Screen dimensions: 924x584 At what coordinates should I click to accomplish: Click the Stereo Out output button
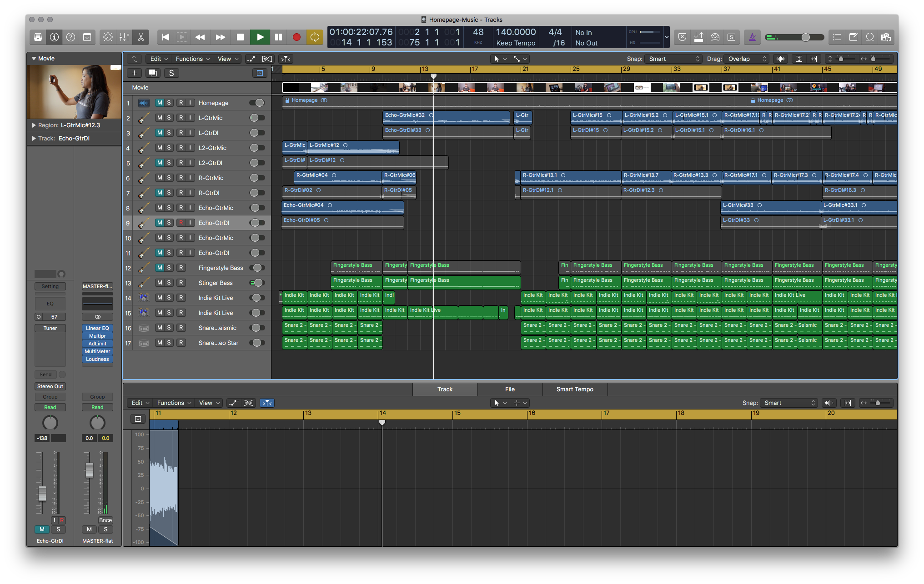pos(50,386)
